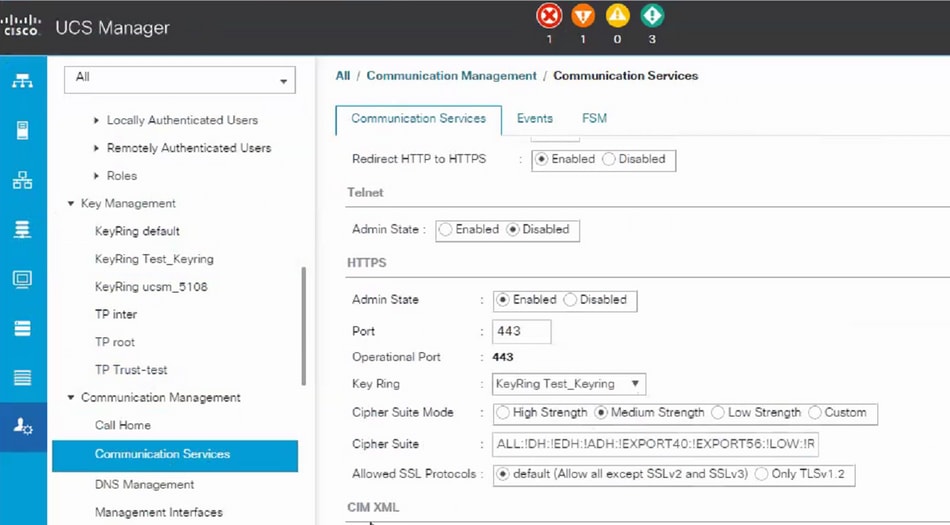Screen dimensions: 950x525
Task: Click the navigation tree scrollbar
Action: tap(304, 326)
